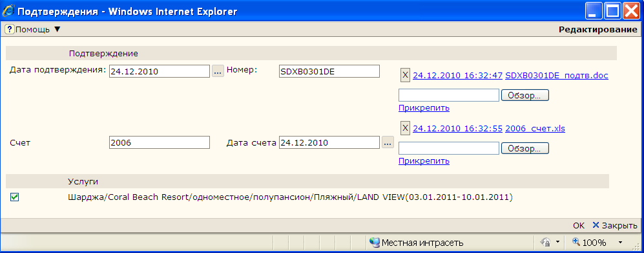Click the Закрыть close button
The height and width of the screenshot is (253, 644).
(615, 225)
